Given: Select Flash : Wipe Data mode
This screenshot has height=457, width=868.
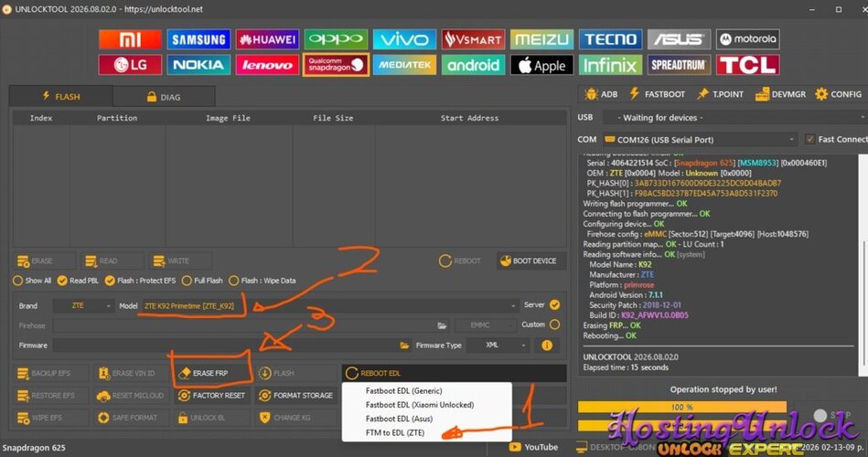Looking at the screenshot, I should pos(263,281).
